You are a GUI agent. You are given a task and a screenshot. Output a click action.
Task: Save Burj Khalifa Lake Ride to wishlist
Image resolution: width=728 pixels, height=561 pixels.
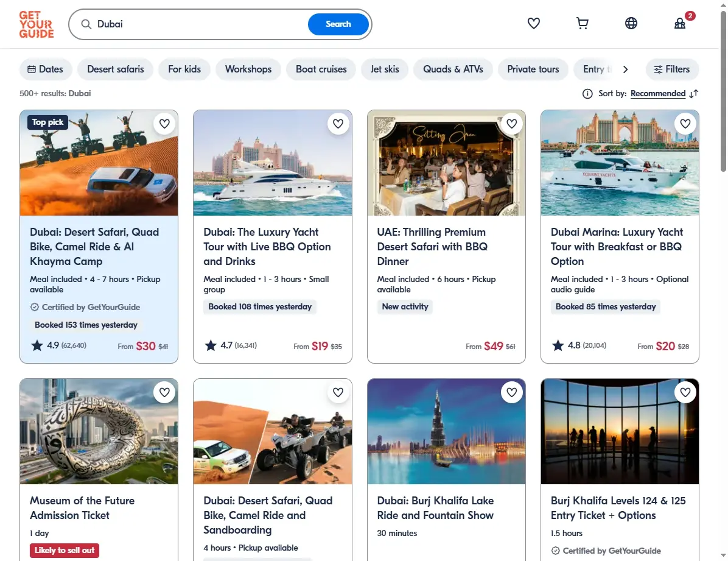512,392
